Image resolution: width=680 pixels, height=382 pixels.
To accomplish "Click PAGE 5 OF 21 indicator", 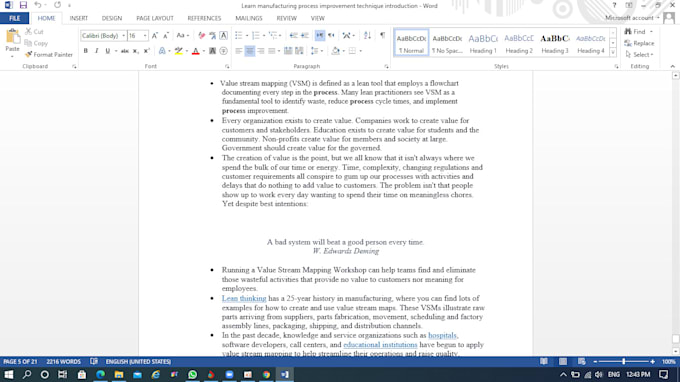I will tap(20, 362).
